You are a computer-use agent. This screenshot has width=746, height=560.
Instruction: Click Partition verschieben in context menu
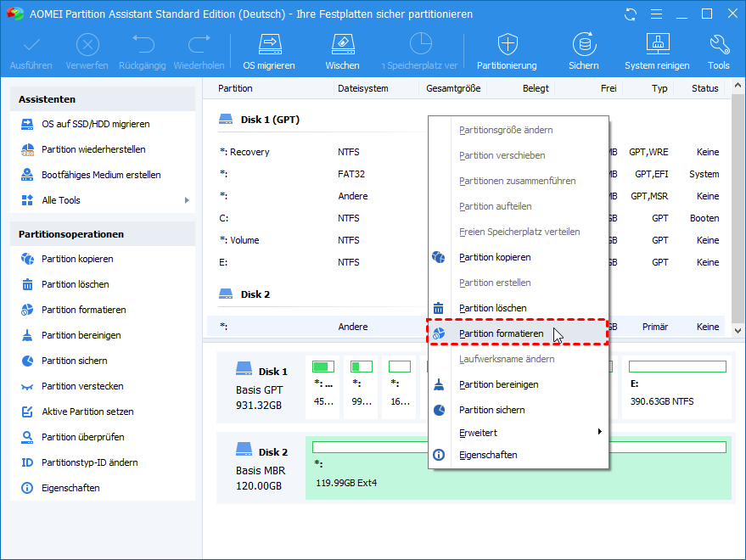[x=518, y=155]
